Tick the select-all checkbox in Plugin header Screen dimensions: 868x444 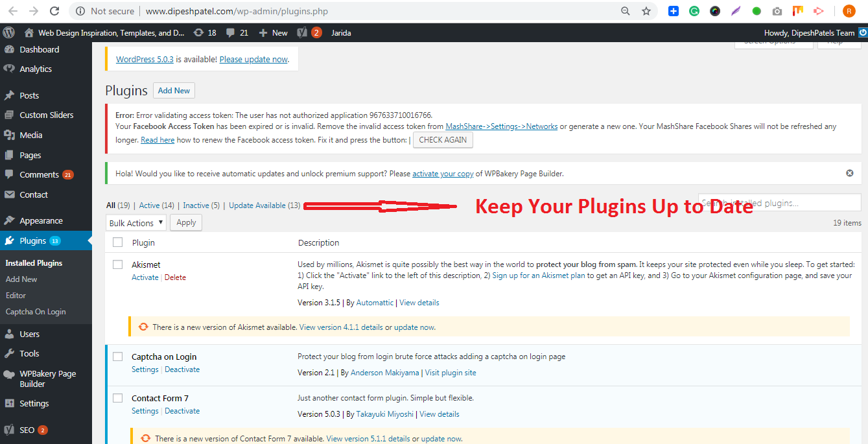(117, 242)
